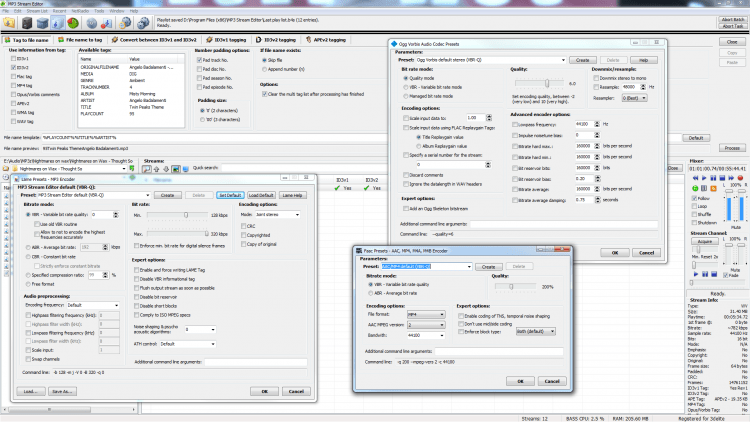
Task: Check Downmix stereo to mono option
Action: 597,76
